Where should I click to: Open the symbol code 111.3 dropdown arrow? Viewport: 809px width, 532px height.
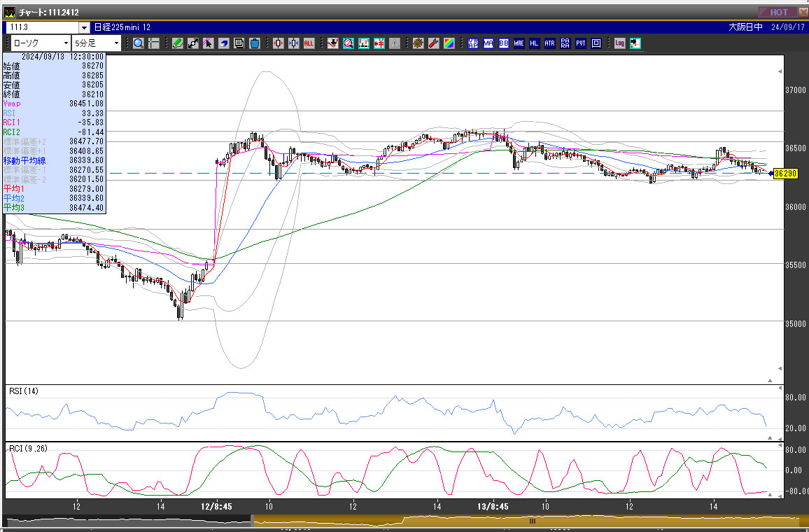[x=84, y=27]
